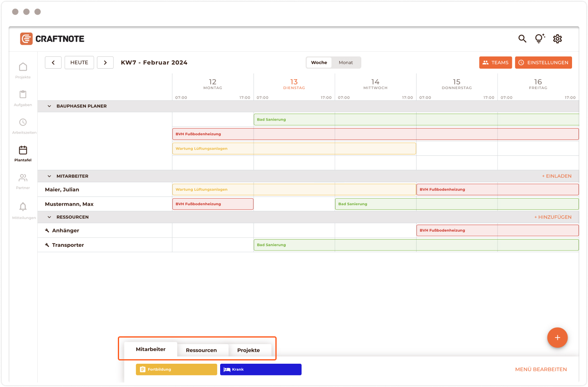Open the settings gear icon
The width and height of the screenshot is (588, 387).
(x=557, y=39)
